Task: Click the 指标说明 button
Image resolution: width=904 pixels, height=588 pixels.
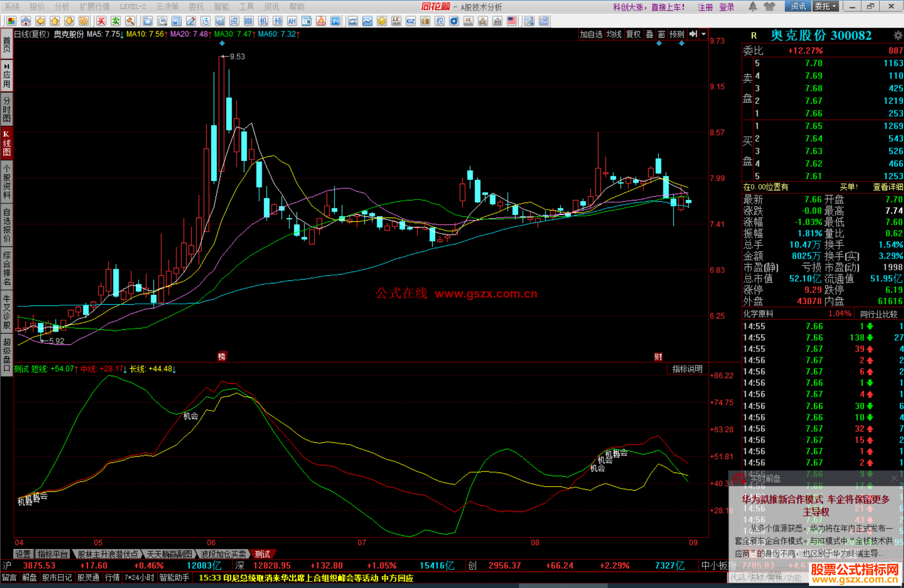Action: point(687,369)
